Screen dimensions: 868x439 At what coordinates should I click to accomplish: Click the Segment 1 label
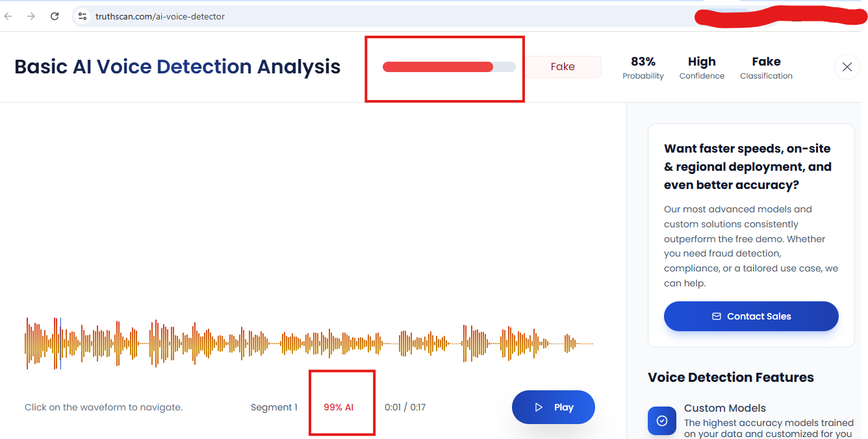274,407
